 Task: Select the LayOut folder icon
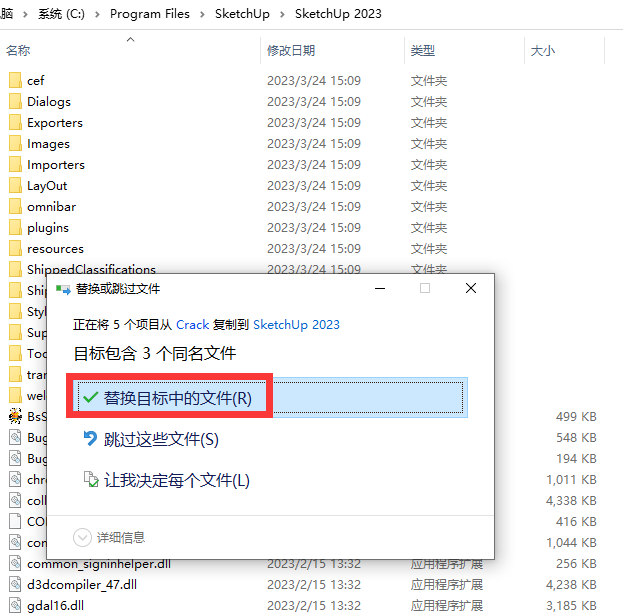coord(15,185)
